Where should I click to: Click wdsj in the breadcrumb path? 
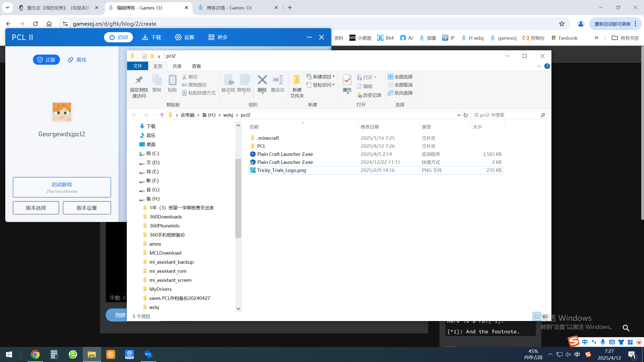coord(228,115)
